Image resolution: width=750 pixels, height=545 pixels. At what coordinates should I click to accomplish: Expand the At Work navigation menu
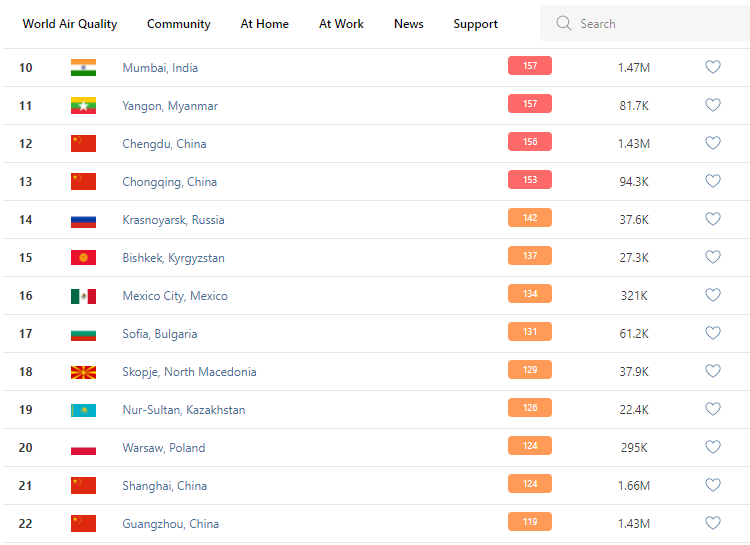341,24
